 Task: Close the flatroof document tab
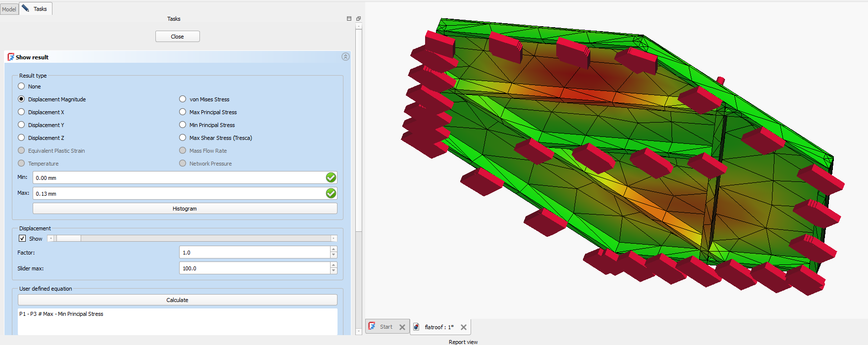click(x=464, y=327)
